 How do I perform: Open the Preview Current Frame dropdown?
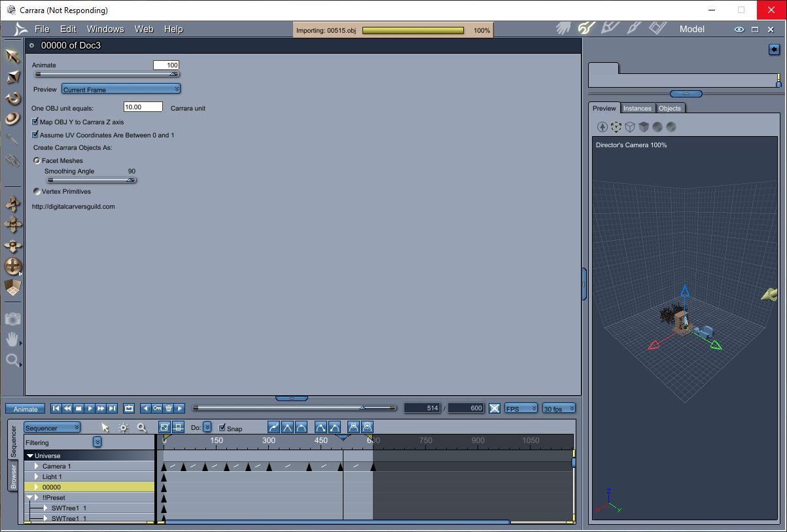pos(121,89)
